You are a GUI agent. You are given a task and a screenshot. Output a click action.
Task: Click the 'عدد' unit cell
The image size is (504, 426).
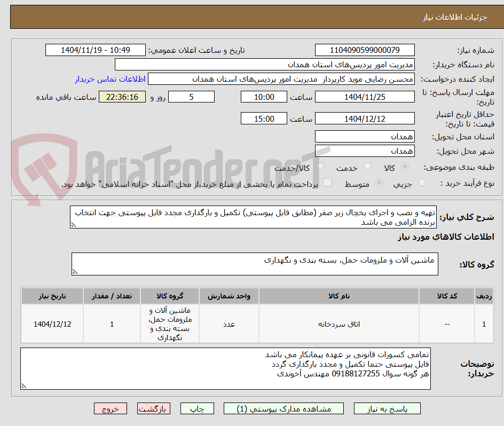(x=229, y=324)
